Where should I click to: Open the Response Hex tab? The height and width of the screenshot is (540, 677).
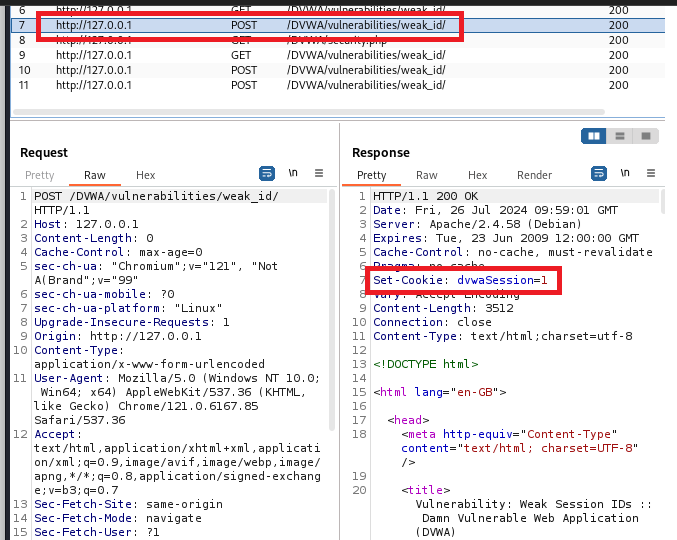coord(478,175)
